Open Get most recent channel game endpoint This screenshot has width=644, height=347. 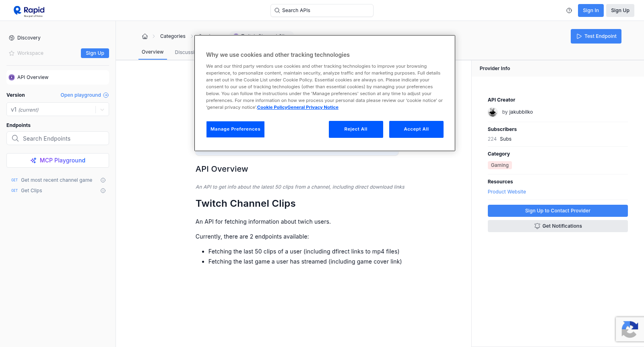coord(56,180)
